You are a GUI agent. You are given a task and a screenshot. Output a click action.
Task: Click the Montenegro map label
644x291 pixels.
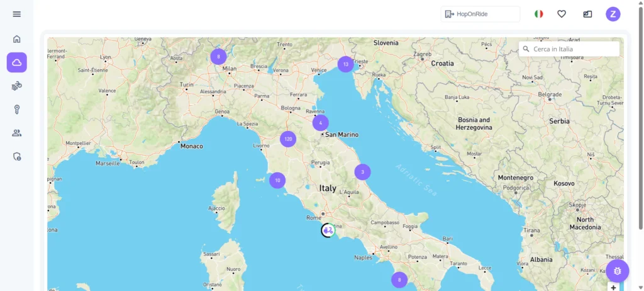[516, 178]
